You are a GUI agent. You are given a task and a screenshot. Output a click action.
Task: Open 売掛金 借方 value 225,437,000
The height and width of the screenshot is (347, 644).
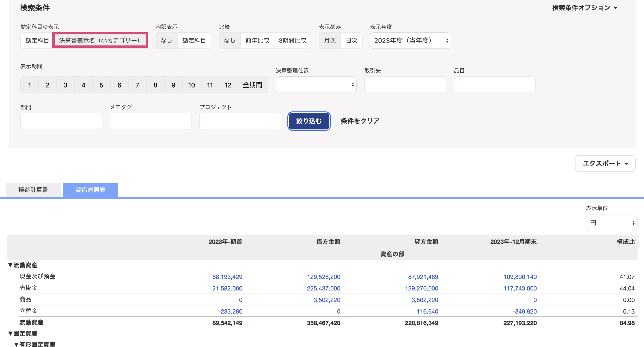324,288
